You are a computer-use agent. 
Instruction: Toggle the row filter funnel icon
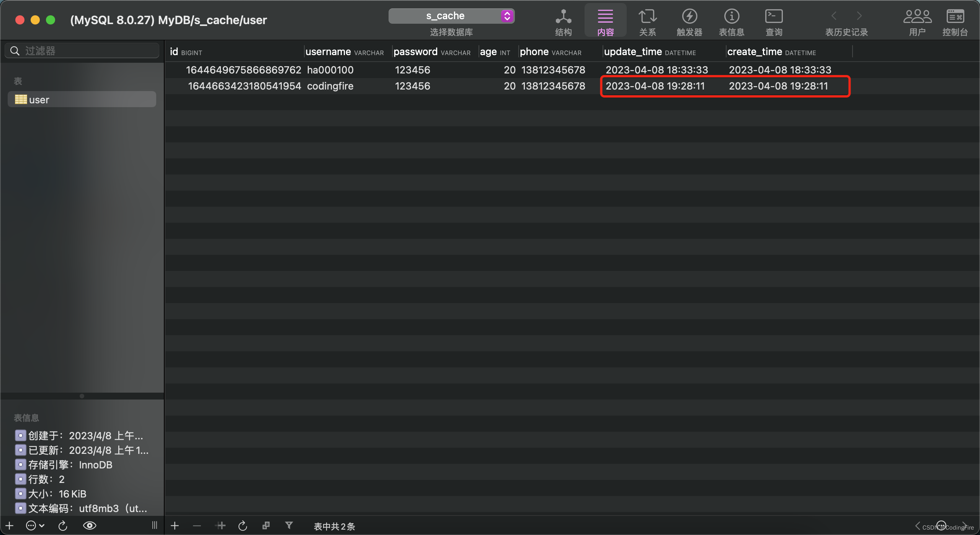click(x=289, y=526)
